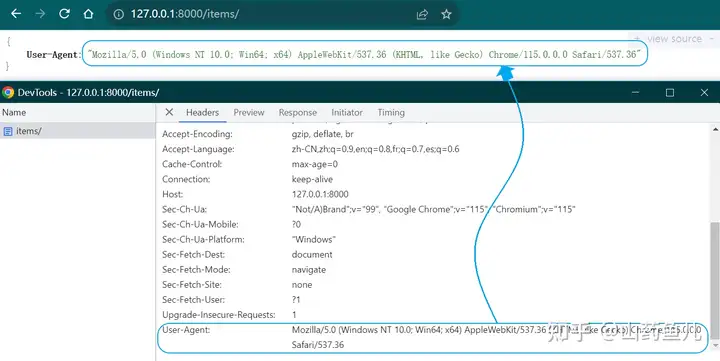The height and width of the screenshot is (361, 720).
Task: Click the Name column header
Action: pos(14,112)
